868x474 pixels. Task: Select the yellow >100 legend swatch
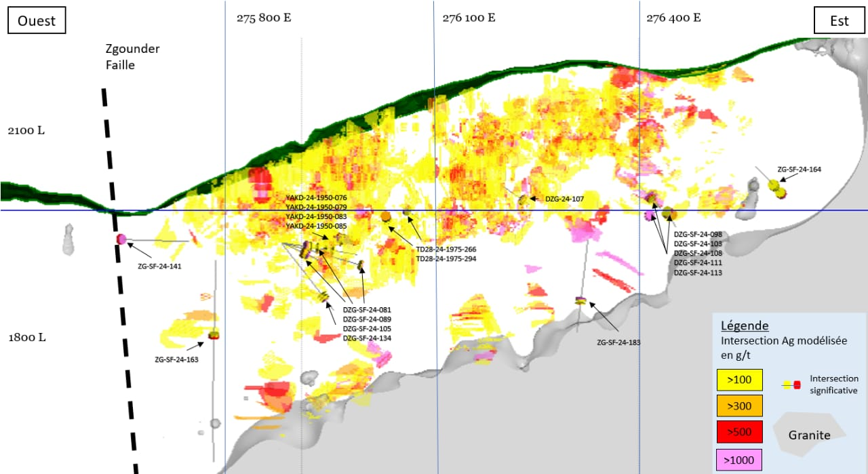click(x=740, y=380)
